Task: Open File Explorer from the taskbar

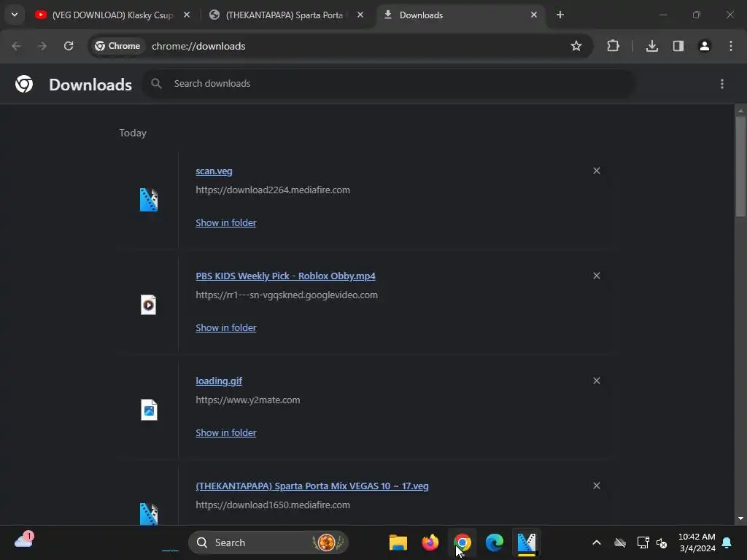Action: coord(398,542)
